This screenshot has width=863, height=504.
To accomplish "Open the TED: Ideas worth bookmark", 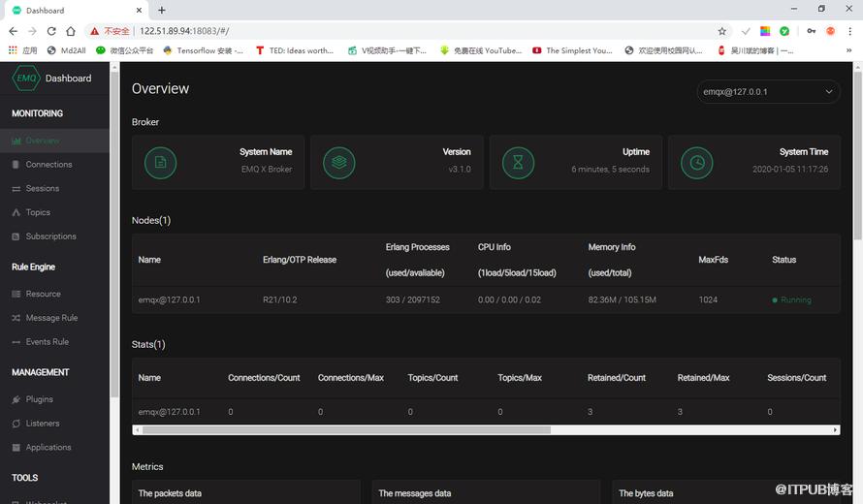I will click(x=295, y=50).
